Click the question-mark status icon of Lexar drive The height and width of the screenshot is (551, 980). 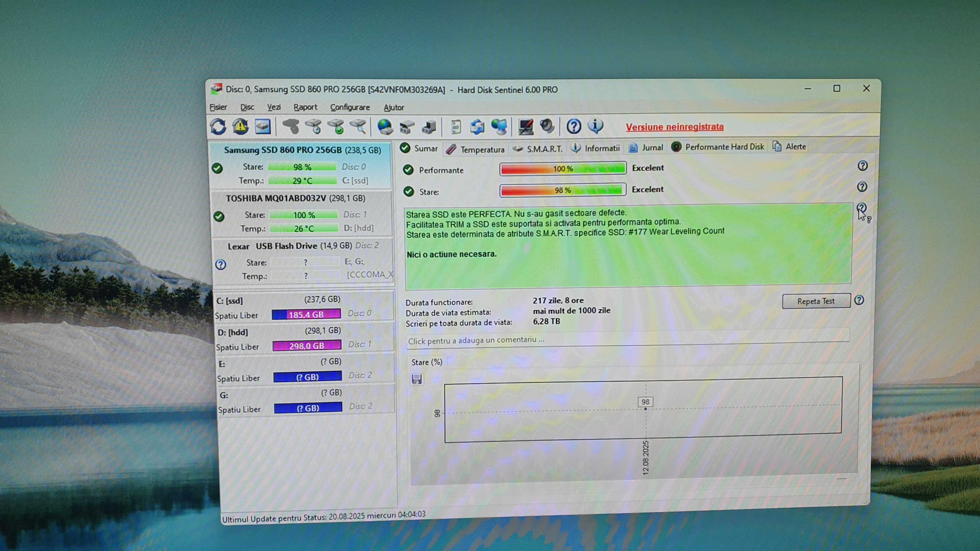(x=221, y=265)
